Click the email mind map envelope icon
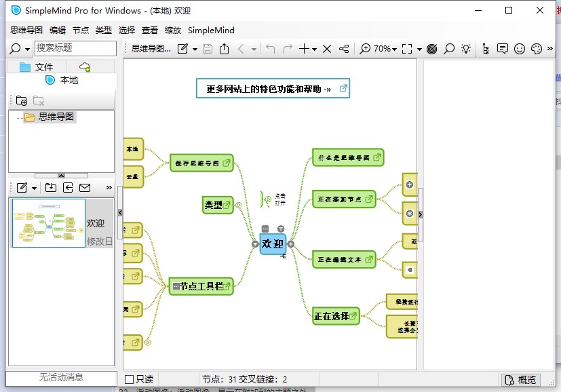 coord(84,187)
